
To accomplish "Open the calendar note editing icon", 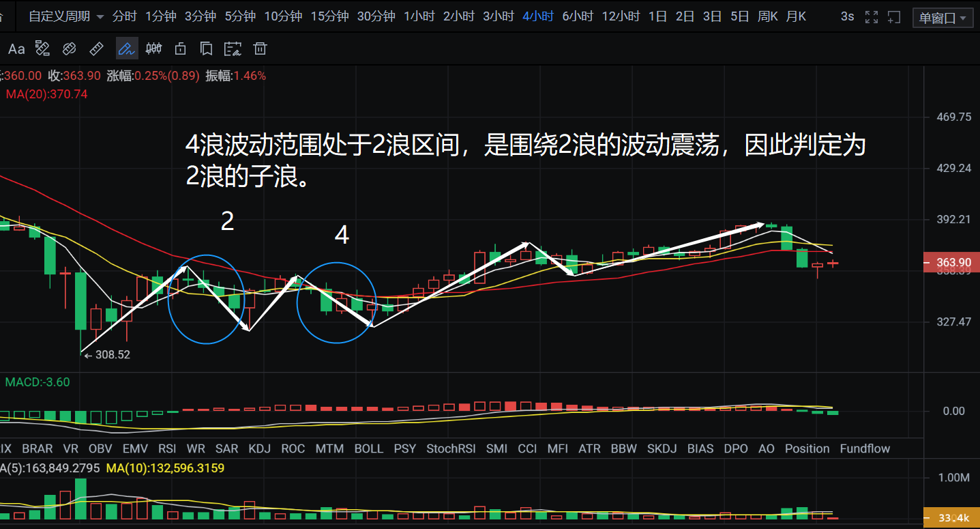I will point(233,48).
